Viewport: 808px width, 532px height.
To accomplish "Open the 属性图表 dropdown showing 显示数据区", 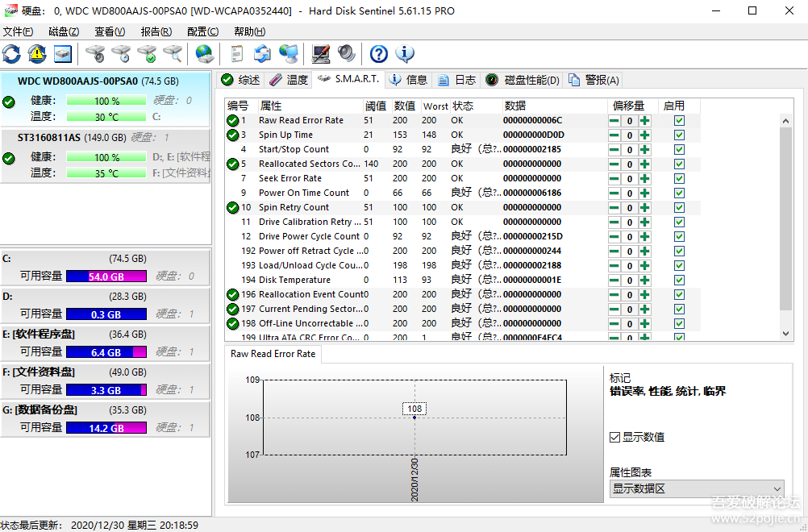I will pos(698,488).
